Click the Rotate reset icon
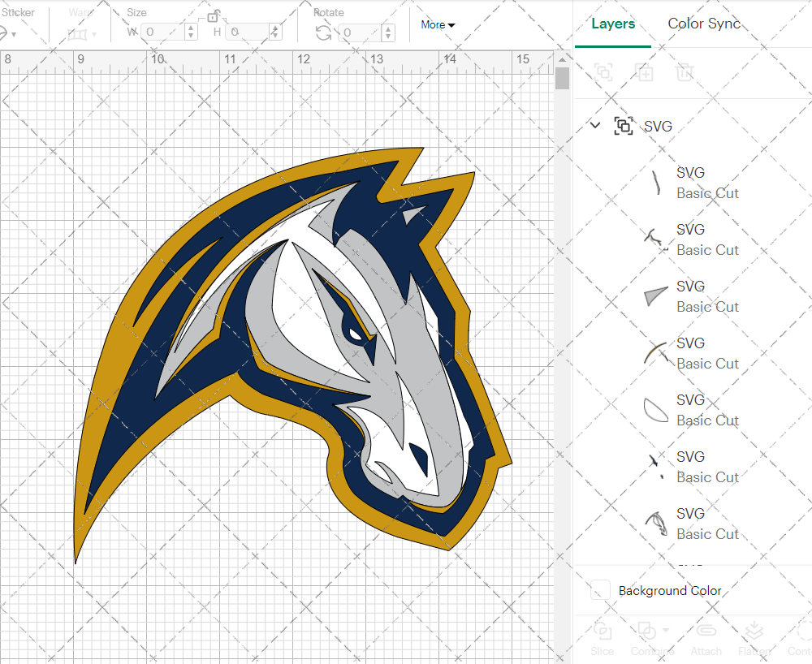Image resolution: width=812 pixels, height=664 pixels. pyautogui.click(x=322, y=31)
